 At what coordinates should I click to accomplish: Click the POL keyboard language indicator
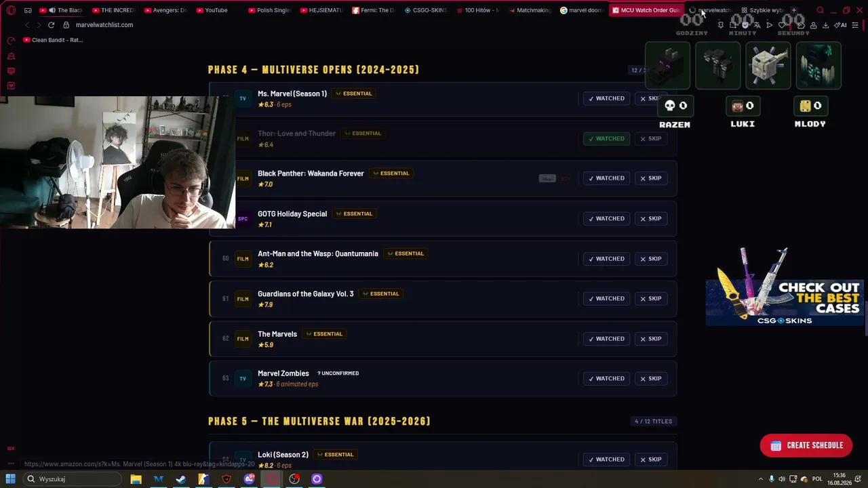(816, 479)
